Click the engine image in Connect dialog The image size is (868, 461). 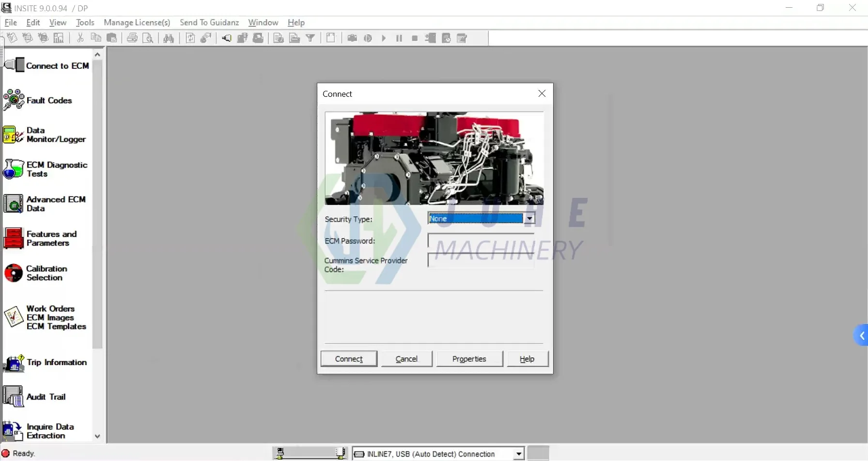(434, 158)
